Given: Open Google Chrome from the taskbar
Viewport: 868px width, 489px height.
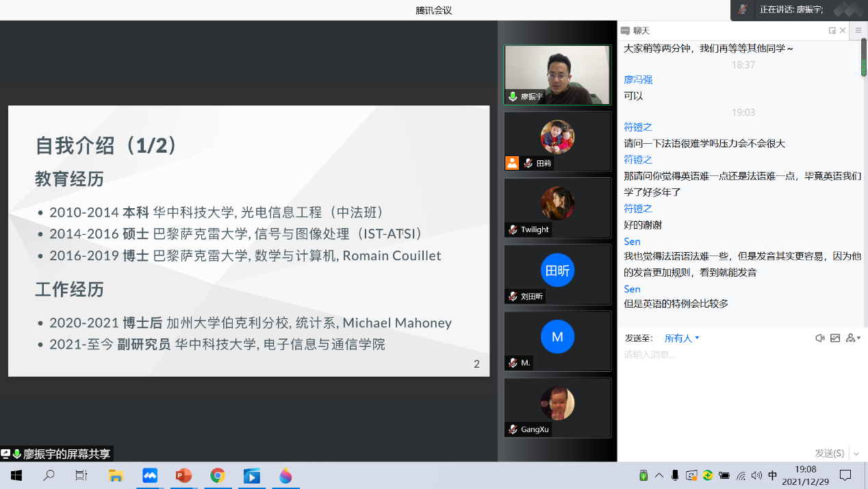Looking at the screenshot, I should (x=218, y=475).
